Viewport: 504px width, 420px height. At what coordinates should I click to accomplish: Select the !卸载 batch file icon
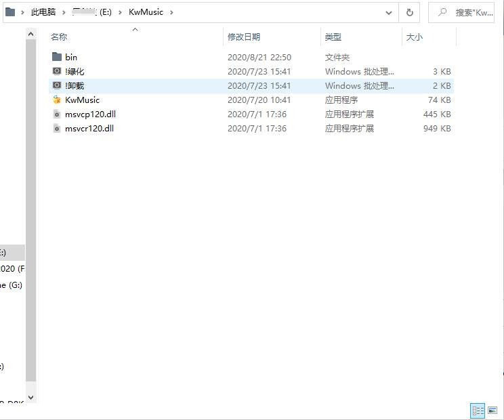(57, 86)
